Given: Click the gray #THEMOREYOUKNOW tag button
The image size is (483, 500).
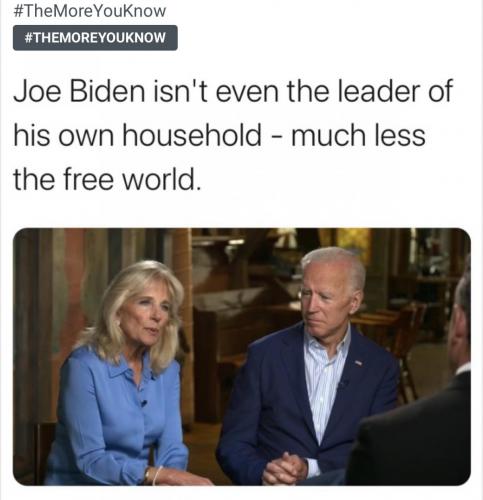Looking at the screenshot, I should [x=95, y=38].
